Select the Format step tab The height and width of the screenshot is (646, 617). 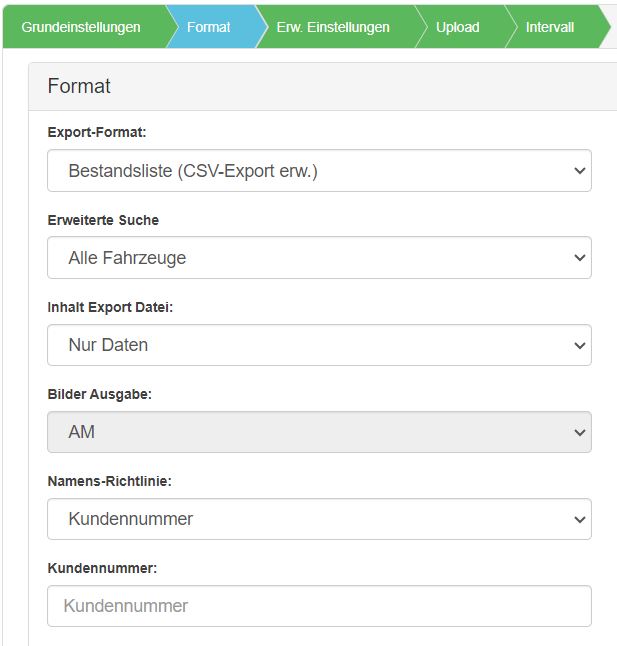(209, 27)
